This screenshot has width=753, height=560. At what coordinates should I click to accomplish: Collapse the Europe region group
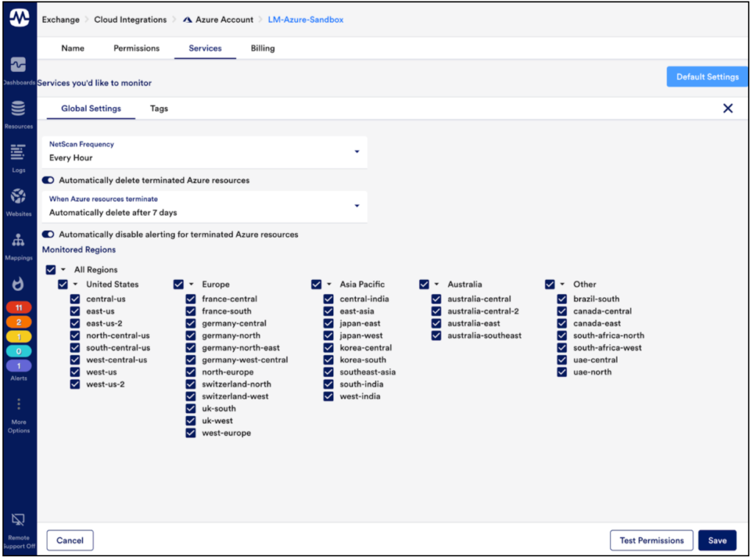pos(191,284)
